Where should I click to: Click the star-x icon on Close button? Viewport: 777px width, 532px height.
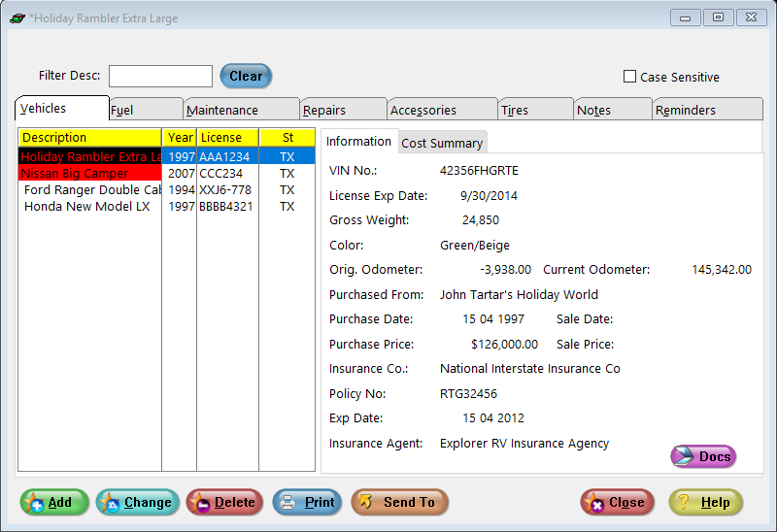(594, 503)
